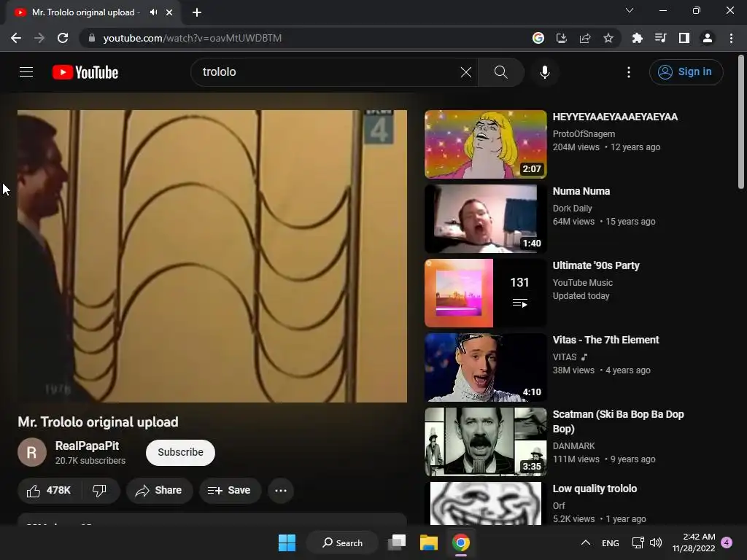The image size is (747, 560).
Task: Open the Windows Start menu
Action: point(287,542)
